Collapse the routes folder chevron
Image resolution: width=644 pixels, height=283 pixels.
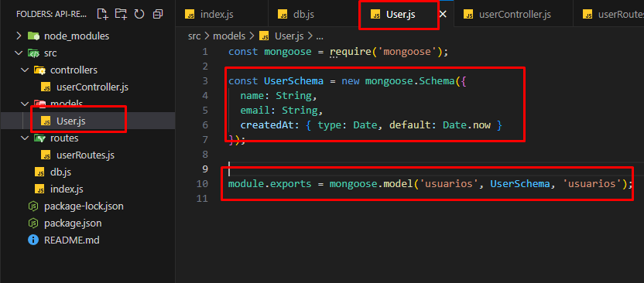pyautogui.click(x=25, y=138)
